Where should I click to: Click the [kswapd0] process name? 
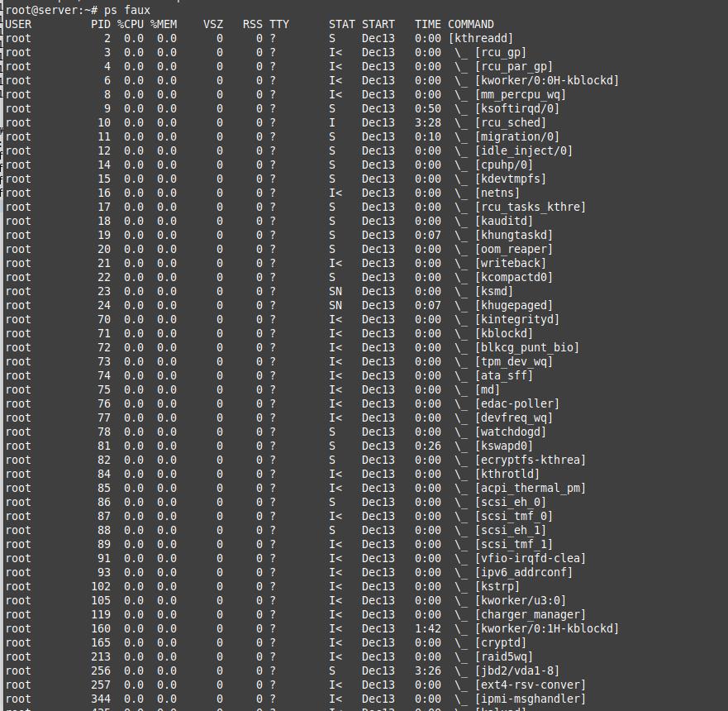tap(504, 446)
